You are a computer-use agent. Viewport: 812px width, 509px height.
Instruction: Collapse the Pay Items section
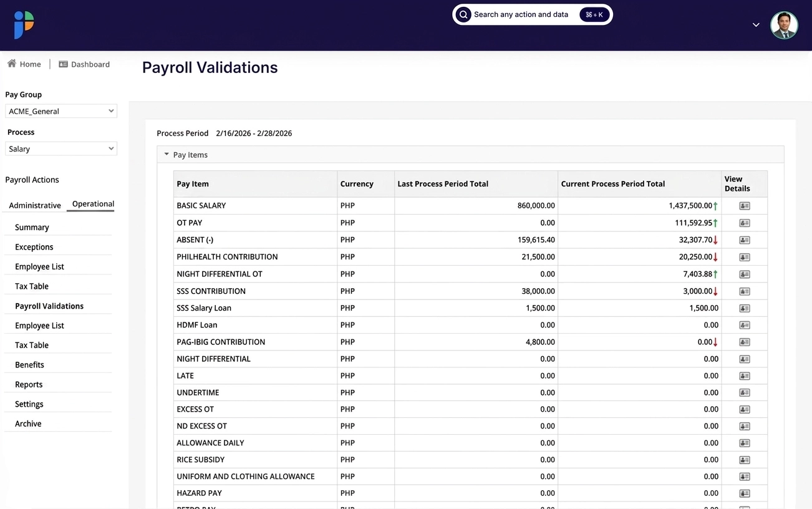pos(167,154)
